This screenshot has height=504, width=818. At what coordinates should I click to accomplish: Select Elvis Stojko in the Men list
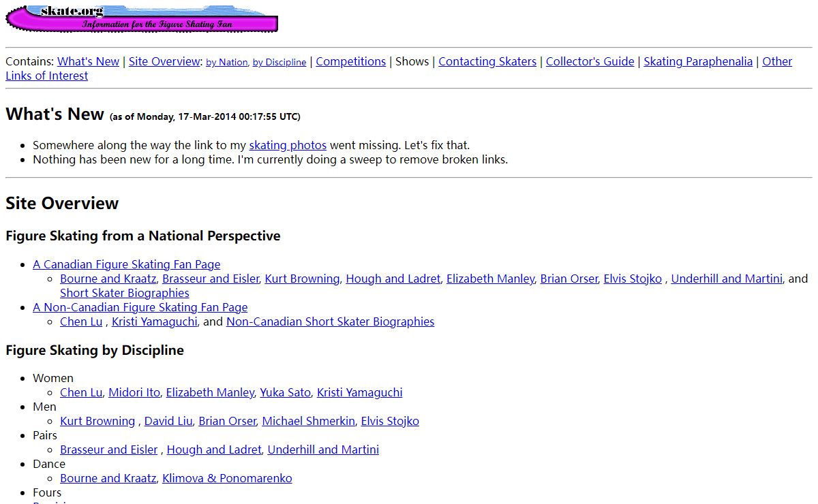[x=390, y=421]
